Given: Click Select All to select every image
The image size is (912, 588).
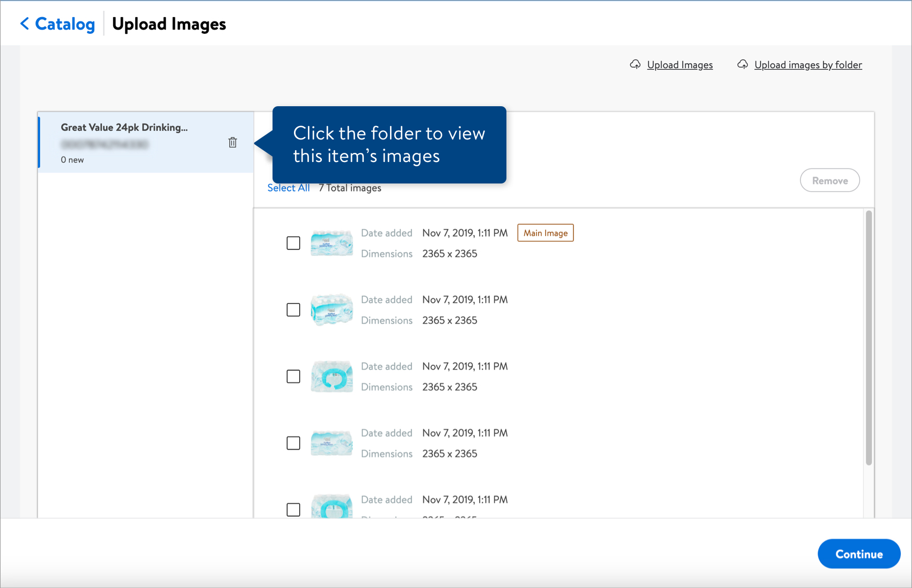Looking at the screenshot, I should pyautogui.click(x=288, y=187).
